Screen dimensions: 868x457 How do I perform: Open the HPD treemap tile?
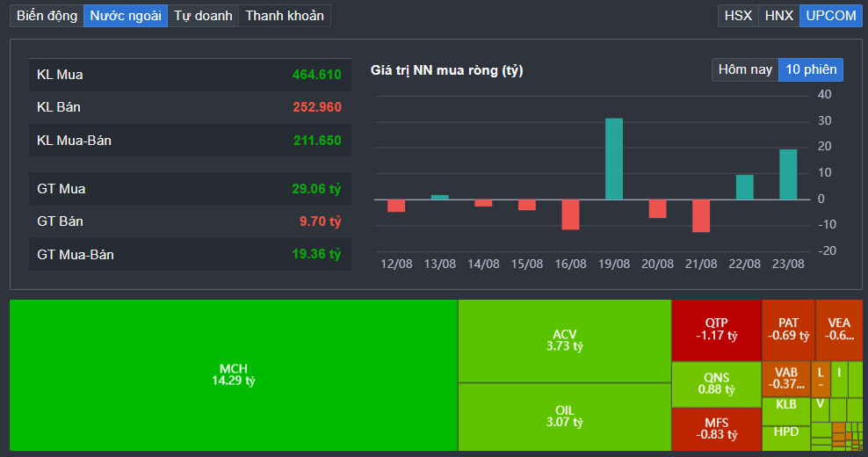click(786, 432)
